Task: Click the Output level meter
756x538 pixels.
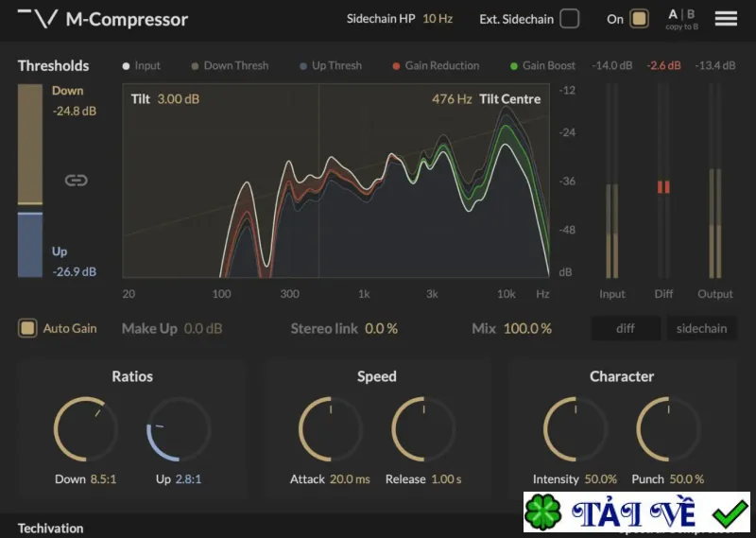Action: (x=715, y=181)
